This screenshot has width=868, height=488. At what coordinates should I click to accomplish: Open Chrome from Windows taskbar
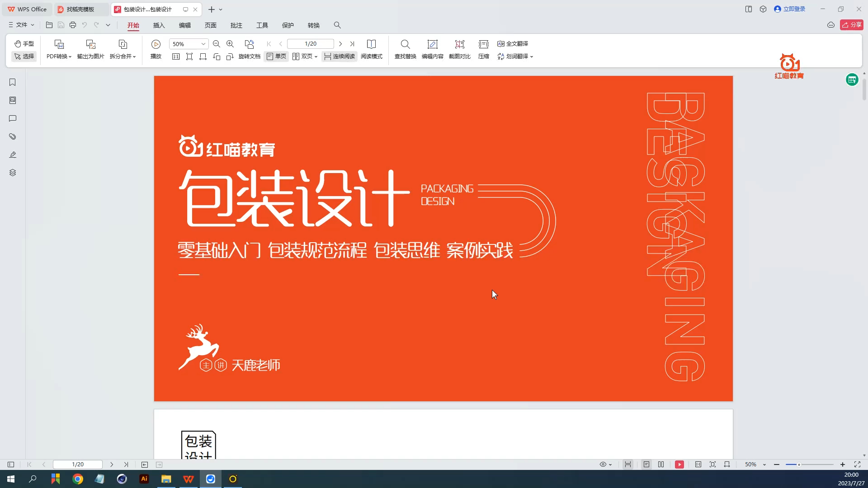[78, 479]
